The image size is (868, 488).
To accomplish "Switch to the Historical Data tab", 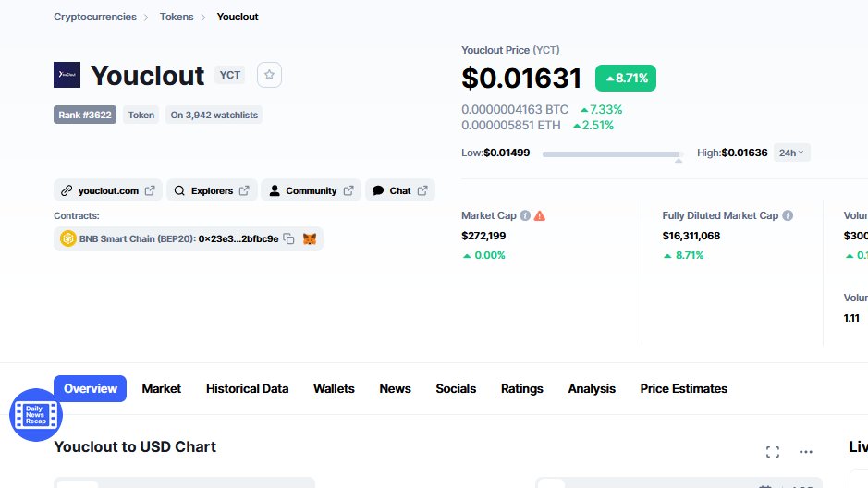I will [247, 388].
